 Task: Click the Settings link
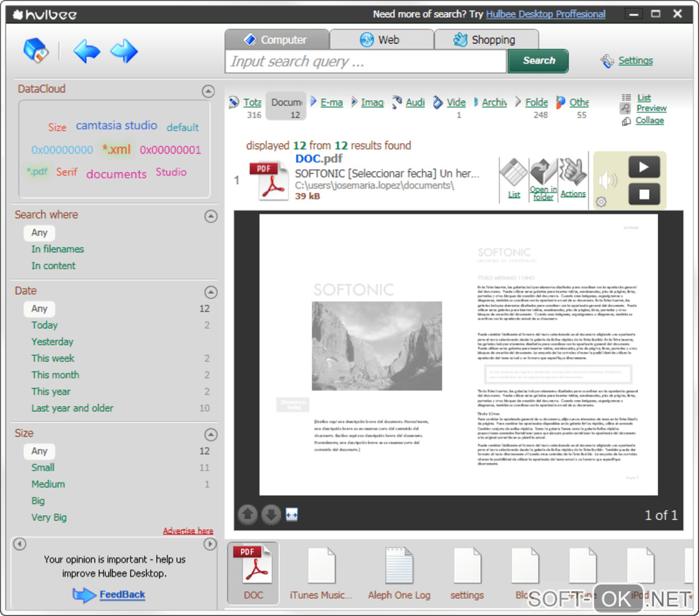tap(636, 60)
